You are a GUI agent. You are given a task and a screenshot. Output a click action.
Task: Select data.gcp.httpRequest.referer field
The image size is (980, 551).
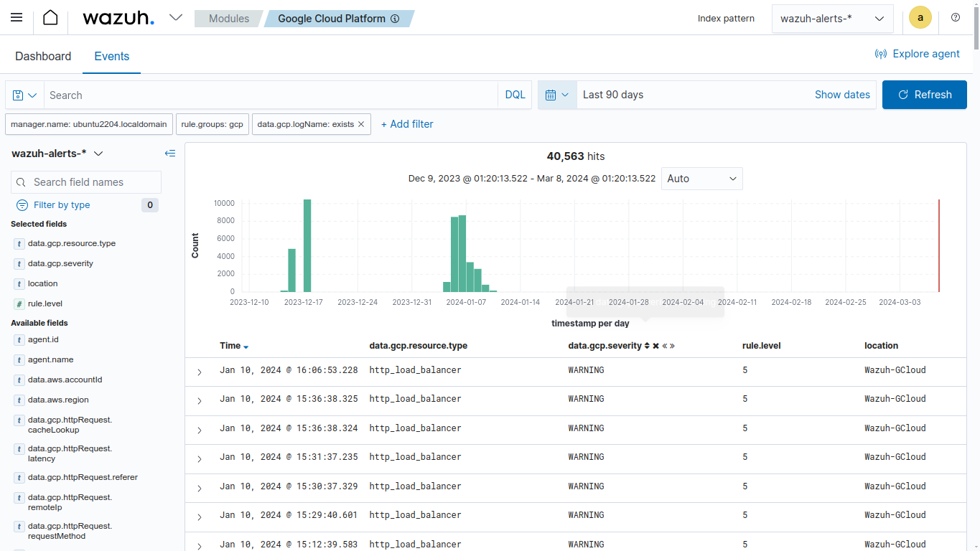click(83, 477)
